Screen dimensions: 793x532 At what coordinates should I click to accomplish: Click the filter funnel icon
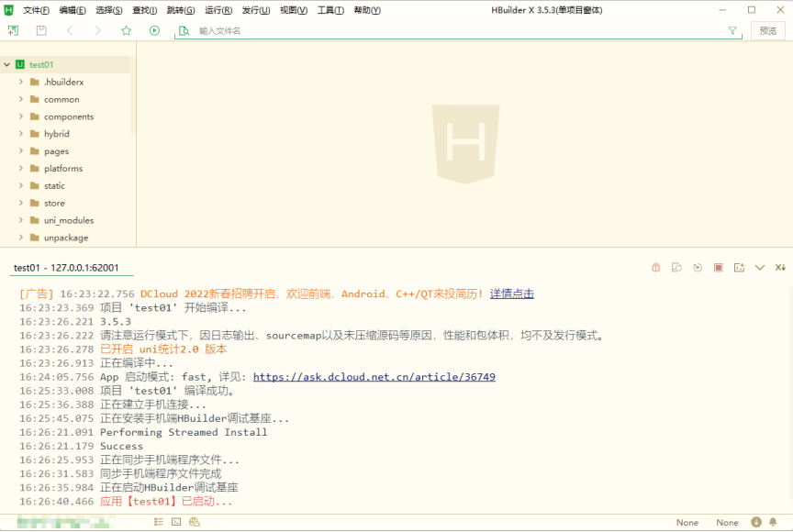[732, 31]
